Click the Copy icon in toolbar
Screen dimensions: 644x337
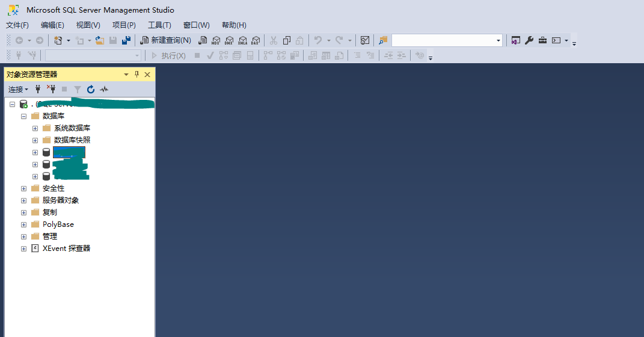coord(287,40)
